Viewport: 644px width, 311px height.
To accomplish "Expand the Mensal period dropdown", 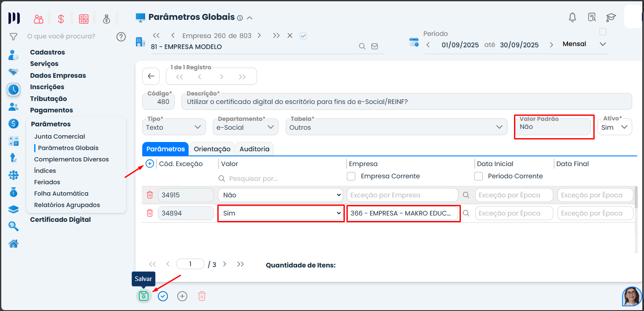I will (603, 44).
